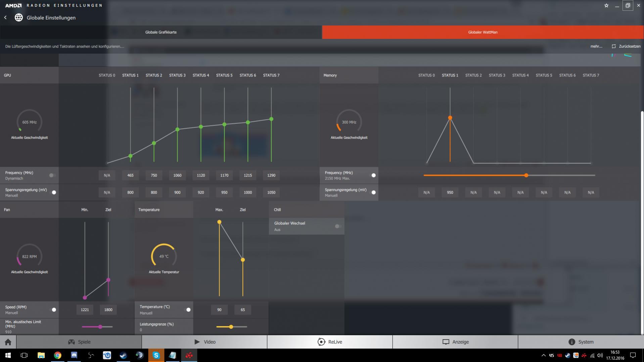
Task: Switch to Globale Grafikkarte tab
Action: 161,32
